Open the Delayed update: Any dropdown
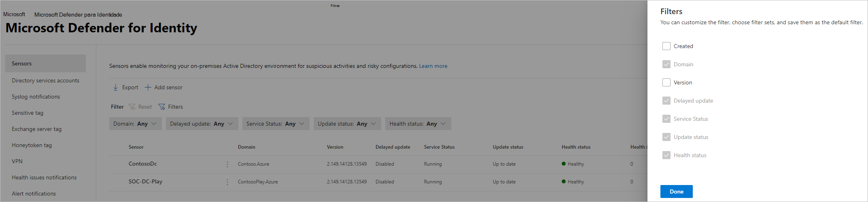The height and width of the screenshot is (202, 868). (x=202, y=124)
